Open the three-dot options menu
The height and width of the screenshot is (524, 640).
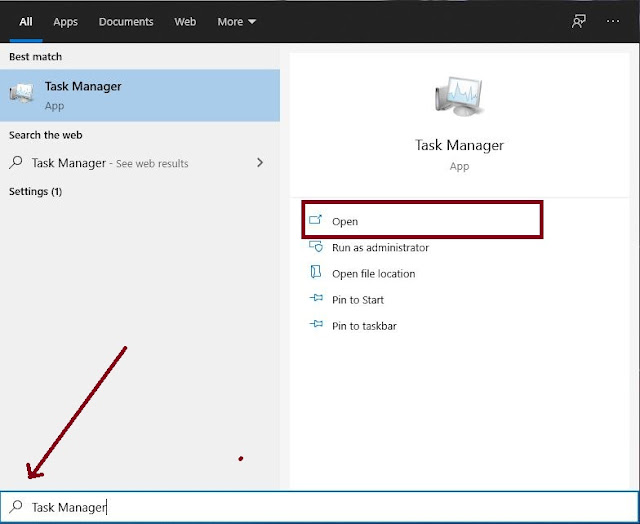(x=613, y=22)
